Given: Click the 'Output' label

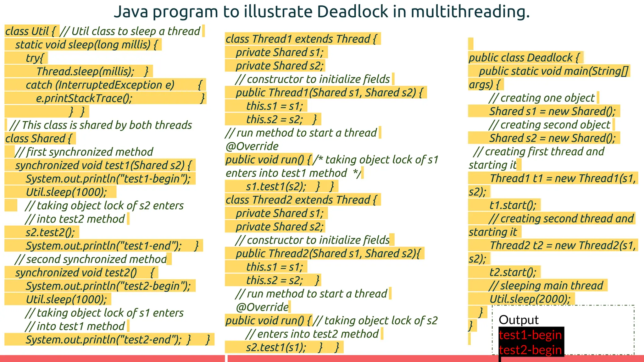Looking at the screenshot, I should [x=519, y=320].
